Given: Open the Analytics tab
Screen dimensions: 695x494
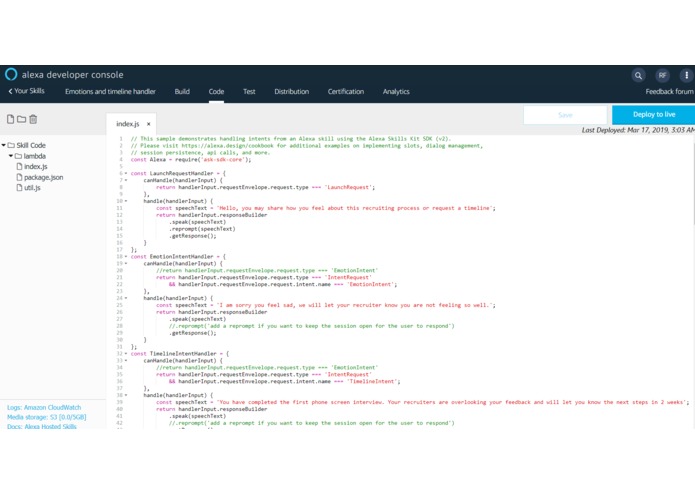Looking at the screenshot, I should (x=396, y=92).
